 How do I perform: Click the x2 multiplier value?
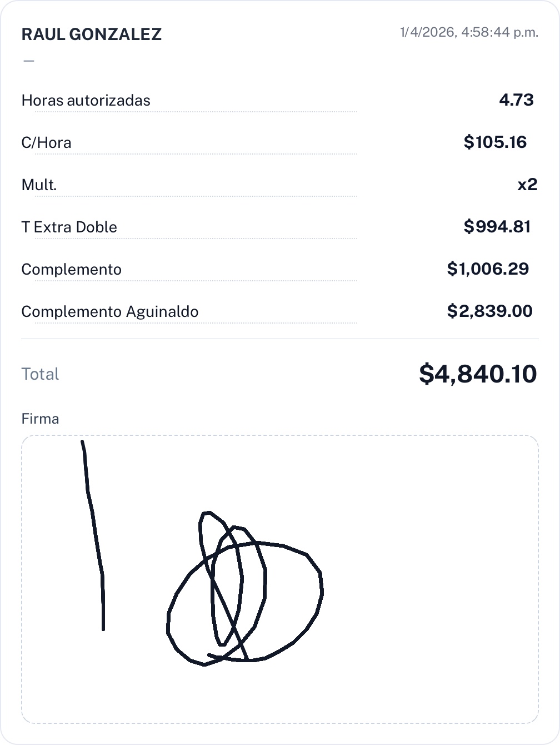527,185
